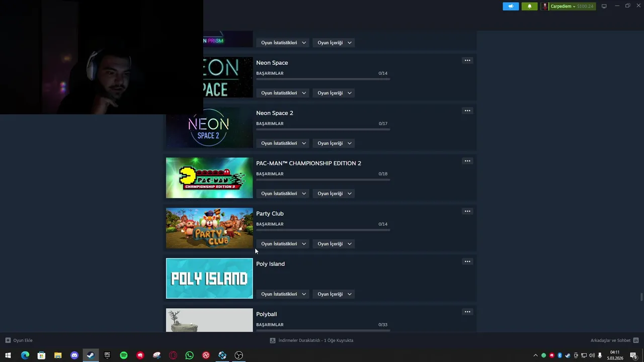Open the Carpediem account dropdown

click(563, 7)
